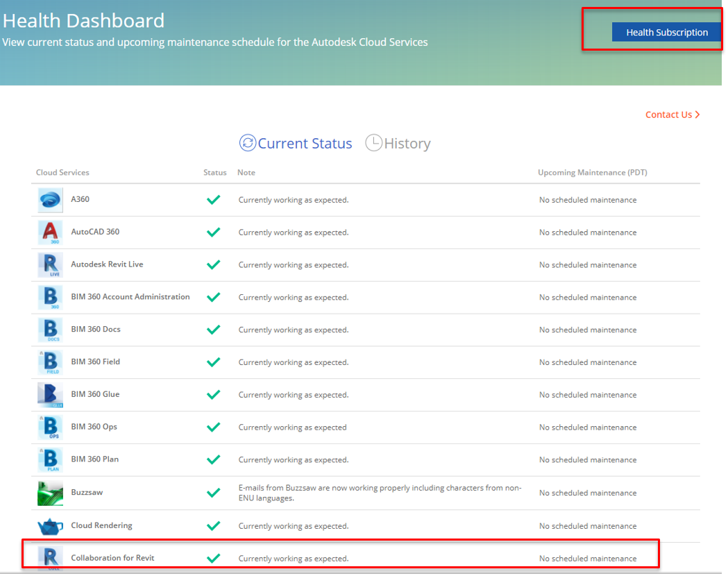Click the Buzzsaw e-mail status note
The image size is (728, 576).
[380, 493]
